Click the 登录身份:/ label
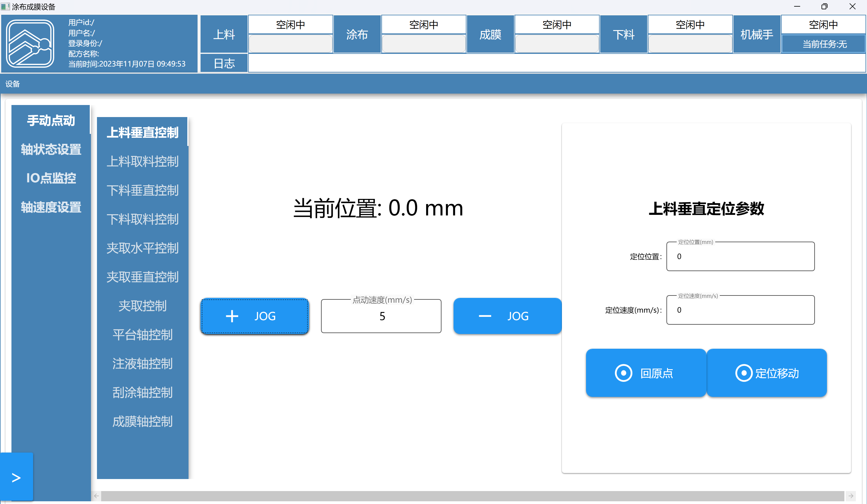 (x=85, y=43)
